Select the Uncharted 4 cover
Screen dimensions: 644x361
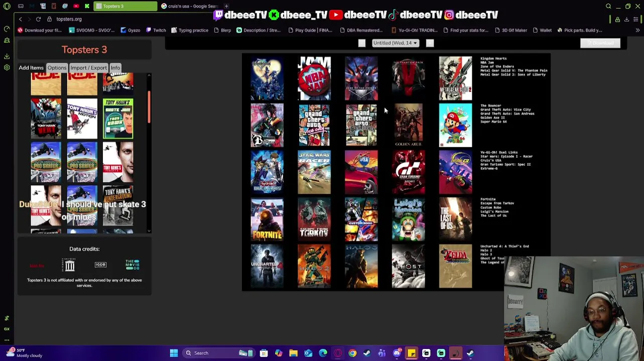point(267,266)
